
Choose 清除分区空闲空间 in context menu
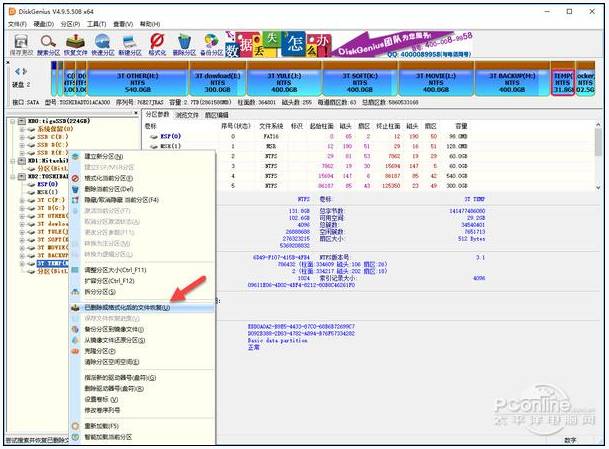click(x=112, y=362)
